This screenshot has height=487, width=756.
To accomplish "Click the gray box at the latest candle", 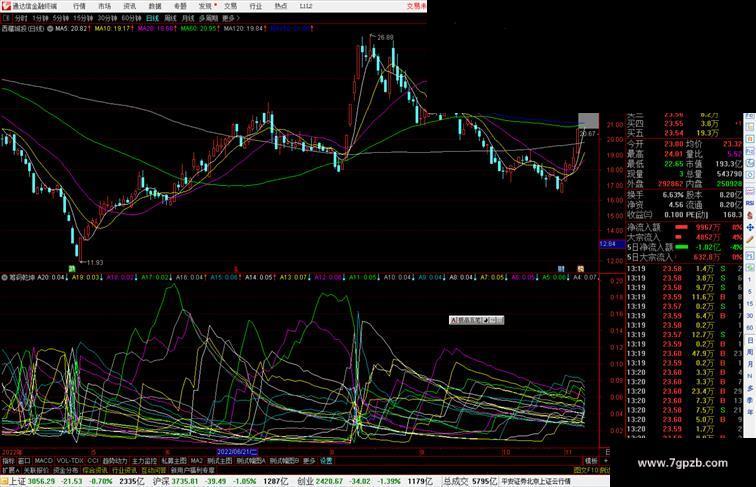I will (x=588, y=121).
